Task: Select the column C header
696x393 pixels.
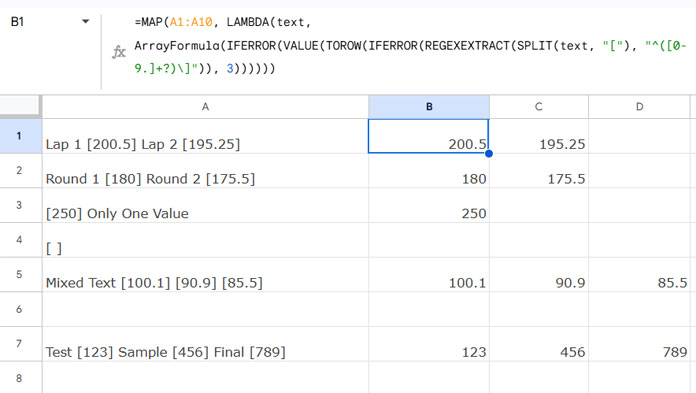Action: (x=539, y=107)
